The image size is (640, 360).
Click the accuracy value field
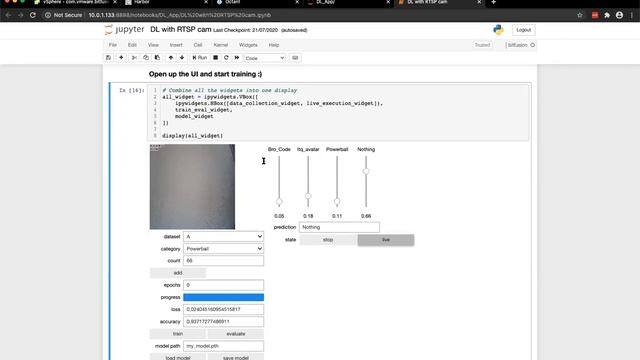pos(223,322)
